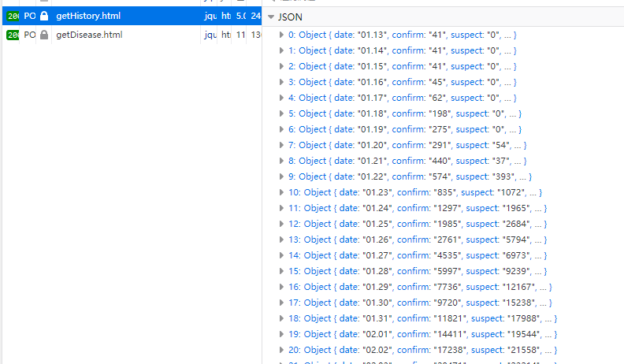624x364 pixels.
Task: Expand object 3 with date 01.16
Action: [x=281, y=82]
